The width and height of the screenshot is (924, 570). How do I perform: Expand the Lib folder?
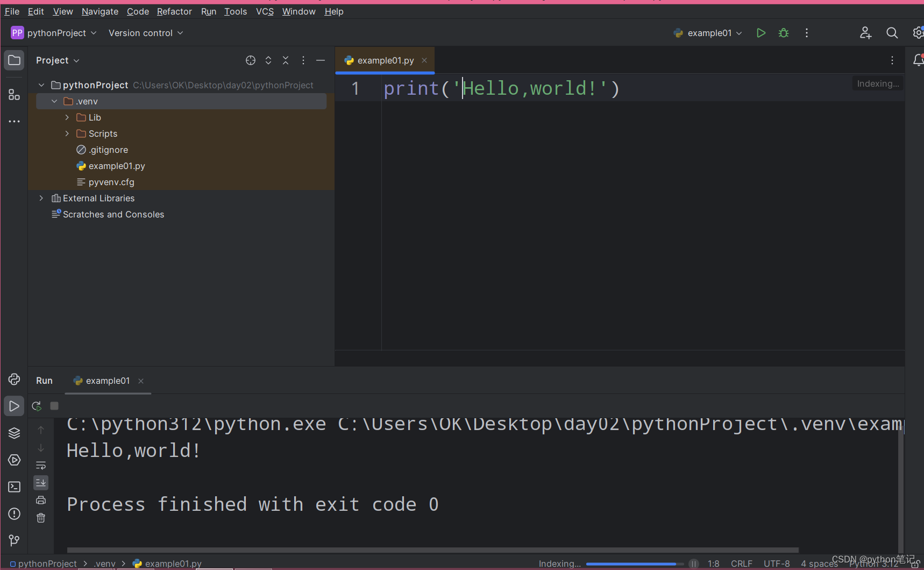tap(67, 117)
